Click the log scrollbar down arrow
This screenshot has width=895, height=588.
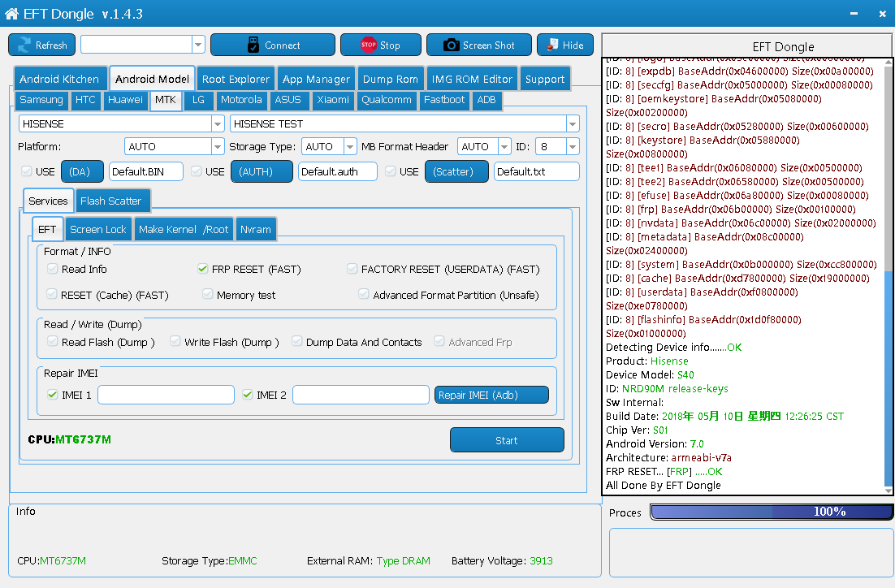click(889, 490)
